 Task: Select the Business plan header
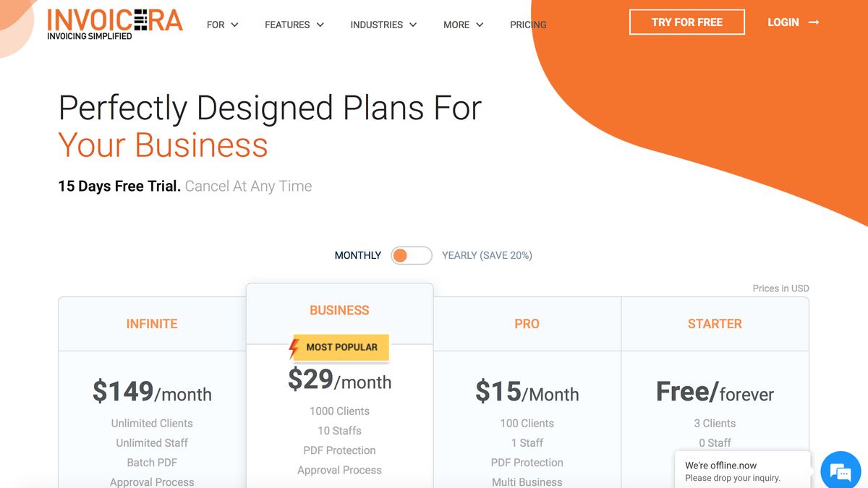(339, 310)
